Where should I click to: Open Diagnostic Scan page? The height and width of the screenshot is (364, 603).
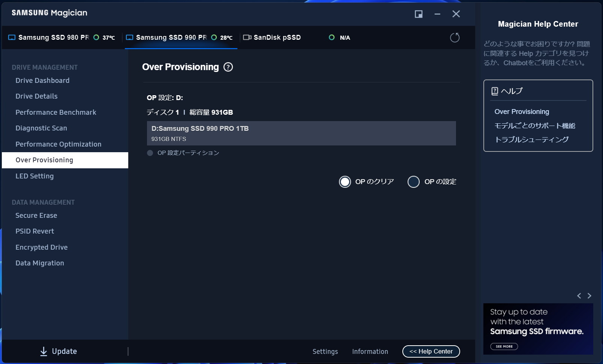pyautogui.click(x=41, y=128)
